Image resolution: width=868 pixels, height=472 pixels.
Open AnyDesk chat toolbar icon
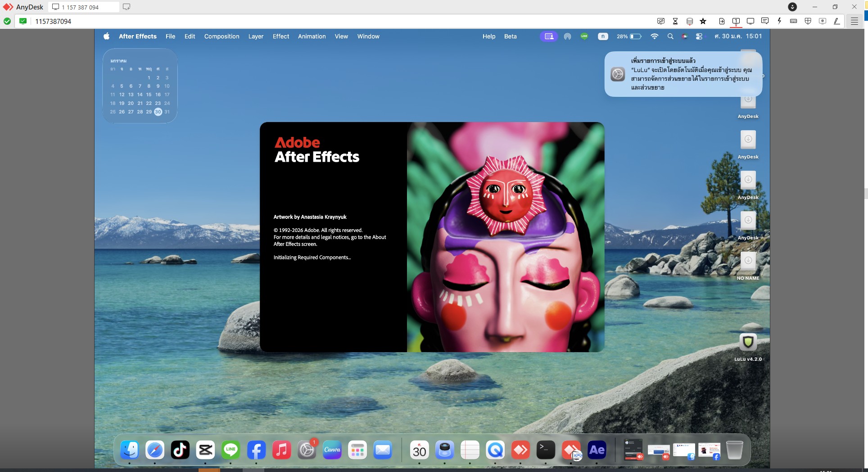point(765,21)
